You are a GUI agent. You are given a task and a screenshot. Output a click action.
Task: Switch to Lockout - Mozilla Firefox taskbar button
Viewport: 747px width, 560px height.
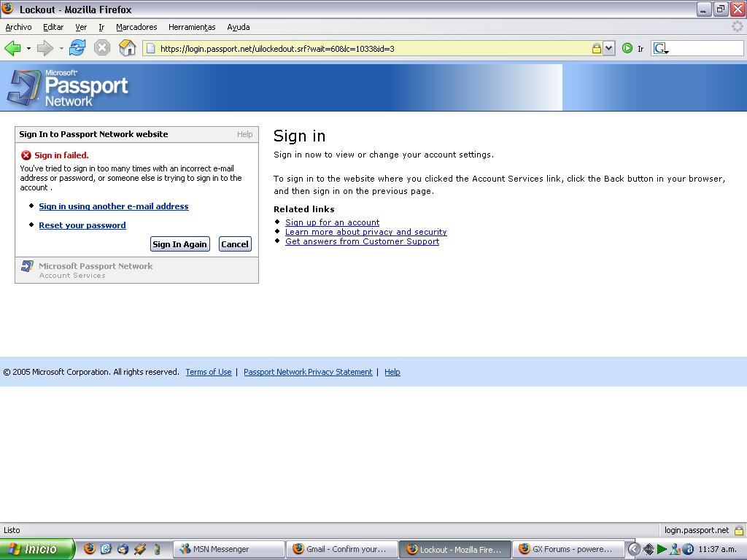pos(454,549)
